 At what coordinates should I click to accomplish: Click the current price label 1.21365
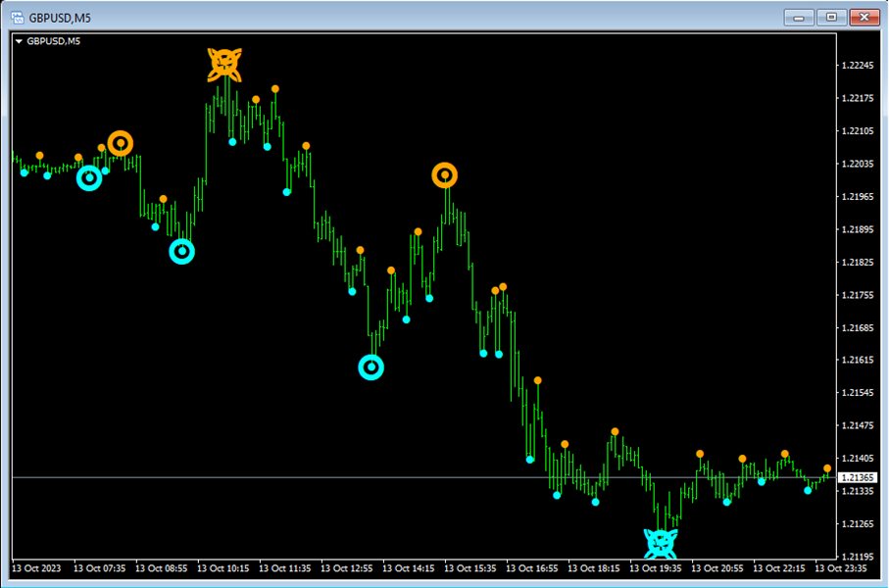859,477
